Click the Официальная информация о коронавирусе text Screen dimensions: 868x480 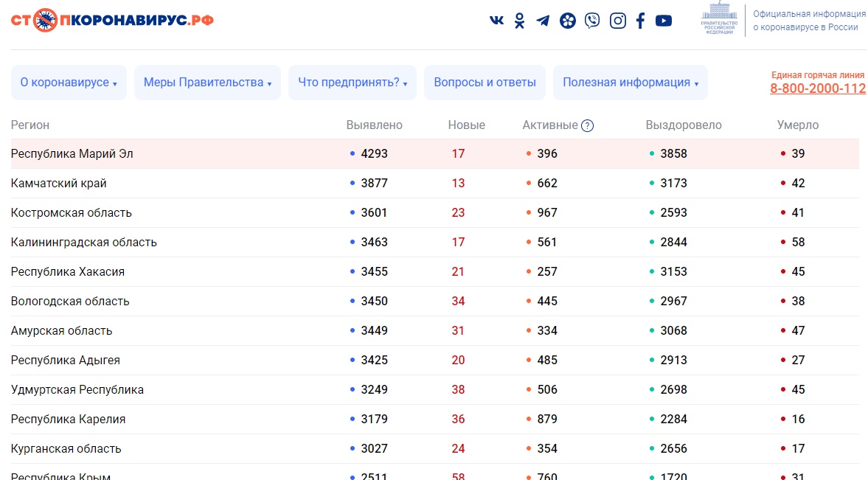coord(809,20)
